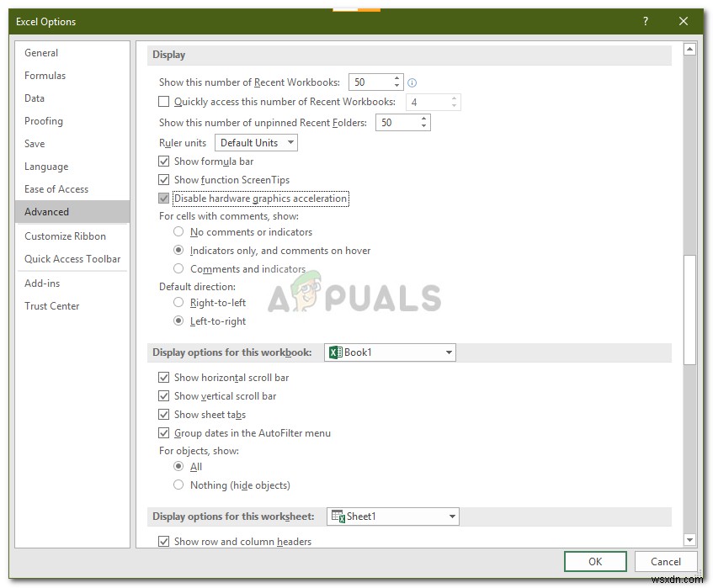
Task: Open the Quick Access Toolbar category
Action: point(72,259)
